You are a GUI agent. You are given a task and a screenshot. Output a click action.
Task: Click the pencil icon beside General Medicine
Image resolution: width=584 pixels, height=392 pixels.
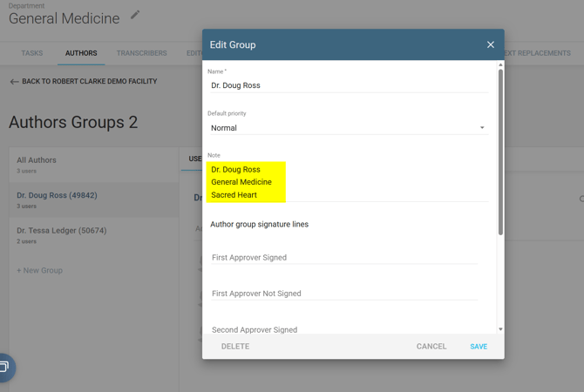point(135,15)
